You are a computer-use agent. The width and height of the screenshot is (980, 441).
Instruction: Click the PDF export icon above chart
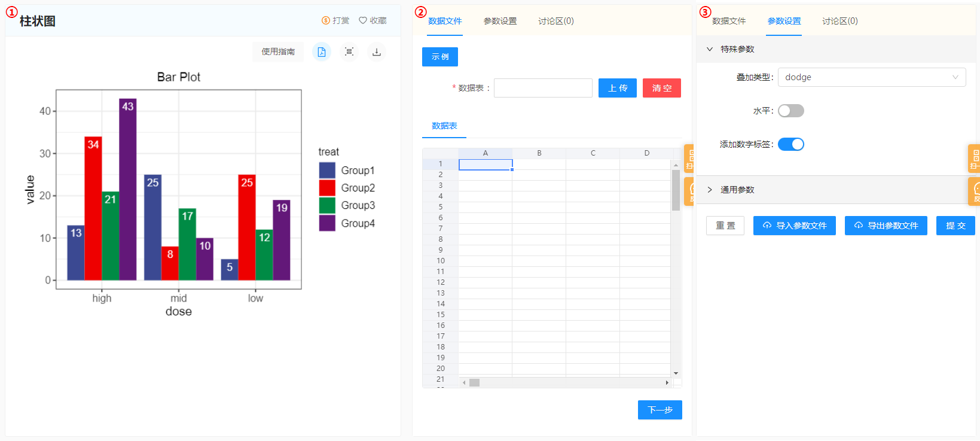point(322,52)
